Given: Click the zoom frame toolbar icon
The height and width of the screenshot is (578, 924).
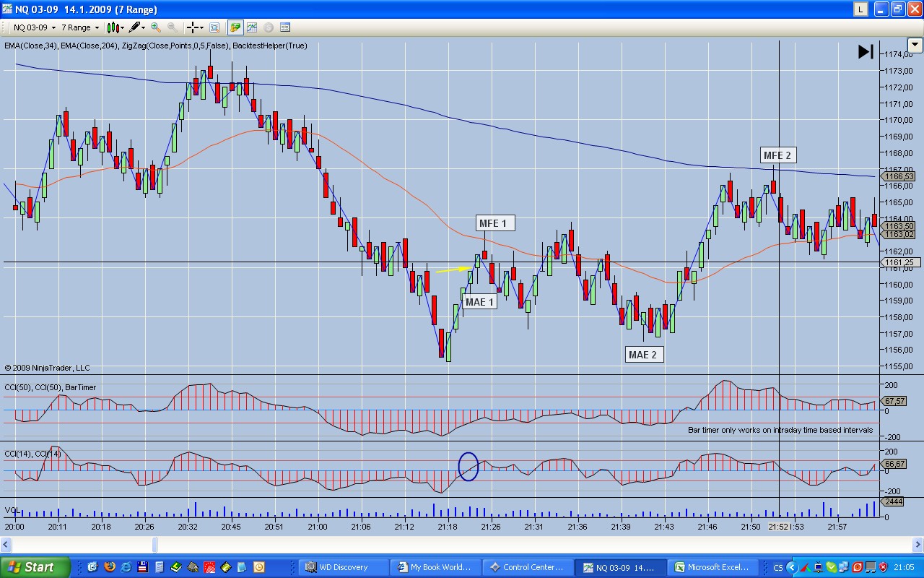Looking at the screenshot, I should 214,27.
